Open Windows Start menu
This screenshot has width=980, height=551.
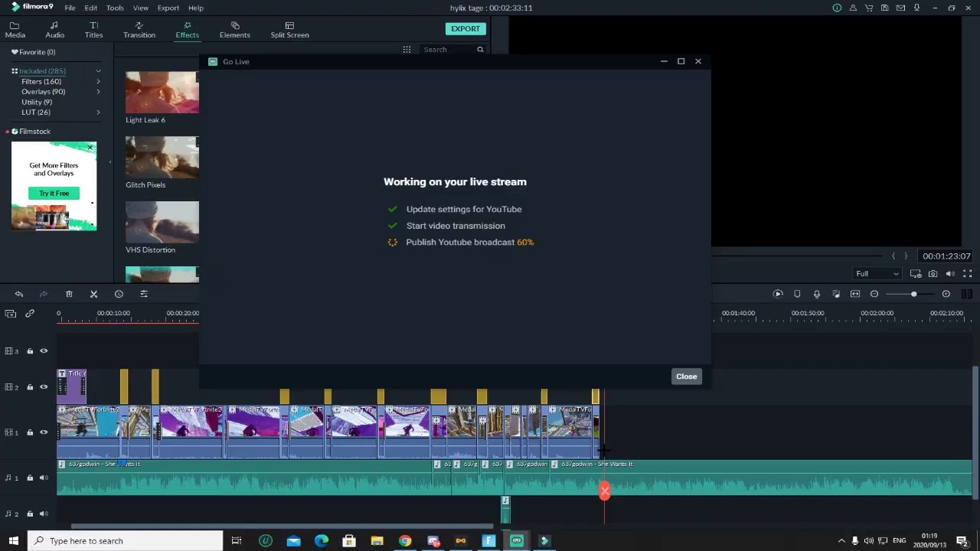pyautogui.click(x=14, y=541)
